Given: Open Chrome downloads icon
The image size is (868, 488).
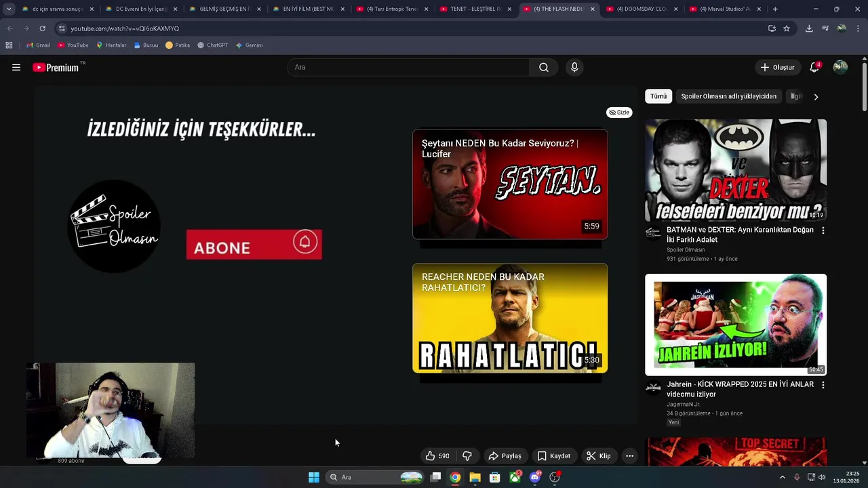Looking at the screenshot, I should (809, 28).
